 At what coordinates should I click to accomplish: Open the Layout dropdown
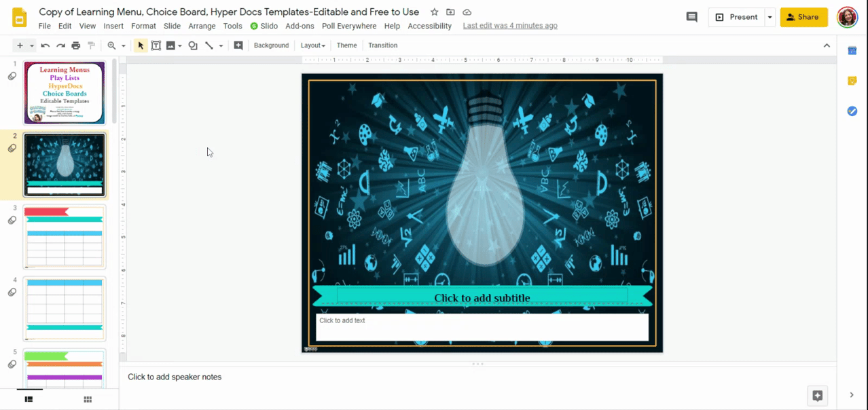[x=312, y=45]
